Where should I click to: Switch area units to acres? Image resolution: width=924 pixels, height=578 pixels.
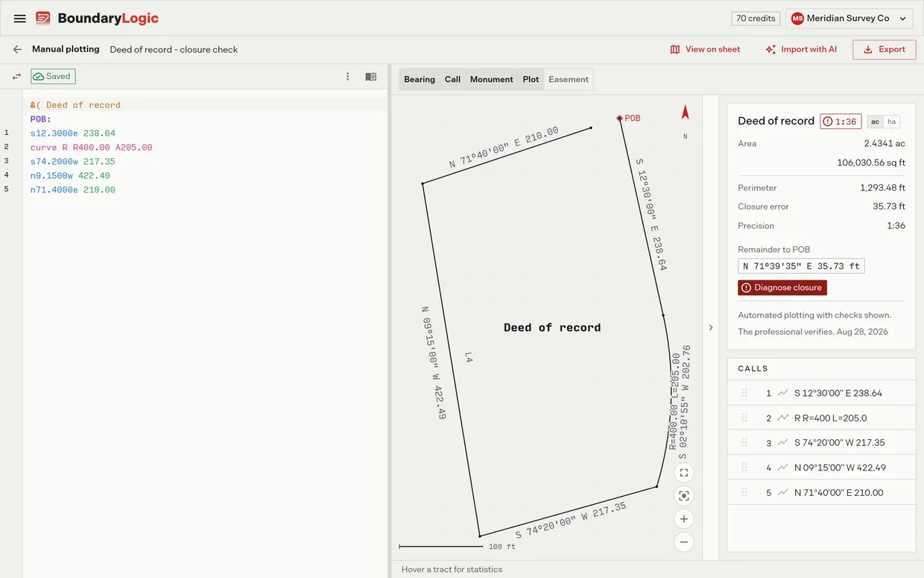[875, 122]
